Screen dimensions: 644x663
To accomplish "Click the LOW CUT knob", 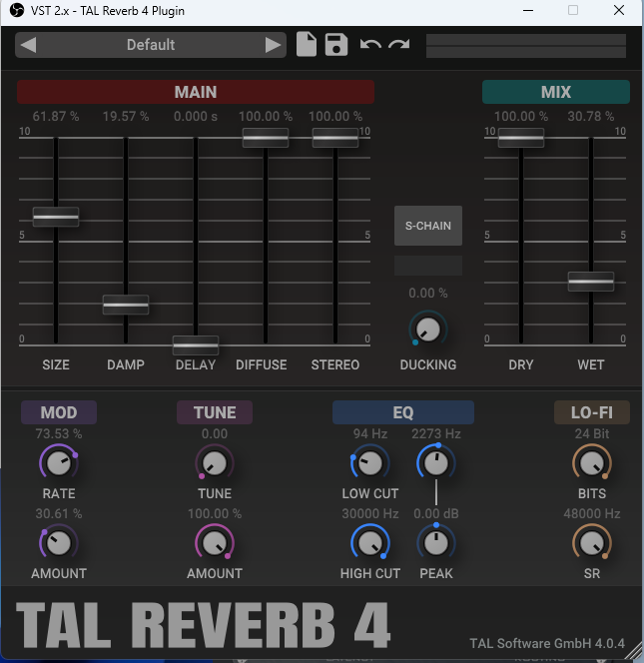I will pos(370,462).
